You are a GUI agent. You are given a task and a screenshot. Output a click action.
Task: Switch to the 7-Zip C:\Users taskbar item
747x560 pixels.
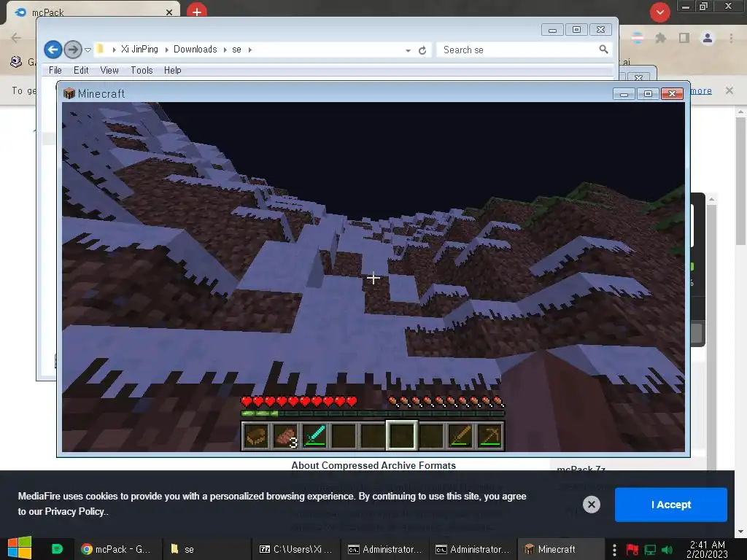(296, 549)
